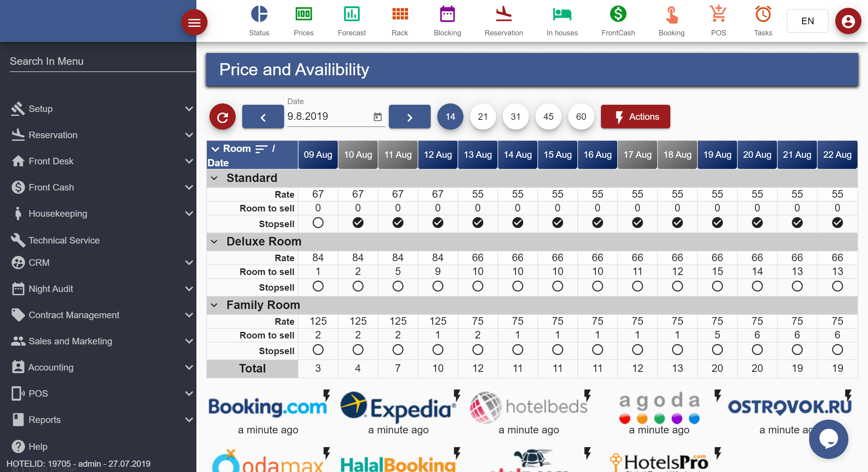Open the Reservation plane icon in top bar
868x472 pixels.
(x=503, y=14)
